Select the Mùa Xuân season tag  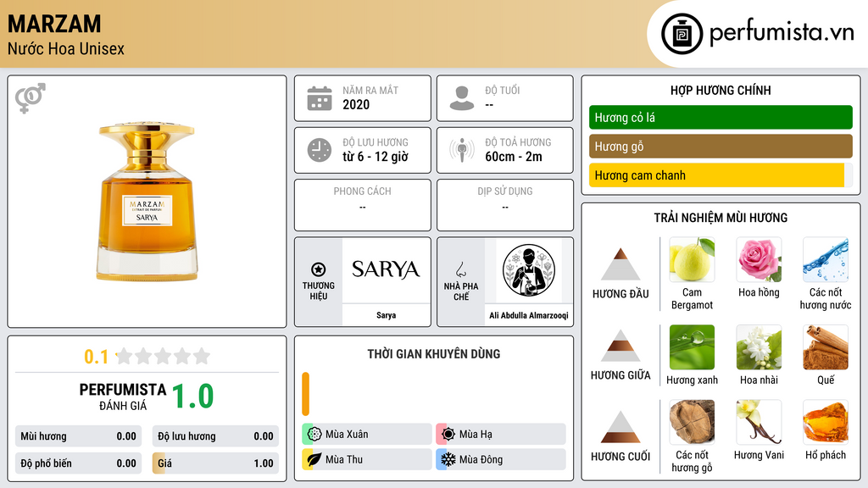coord(367,435)
